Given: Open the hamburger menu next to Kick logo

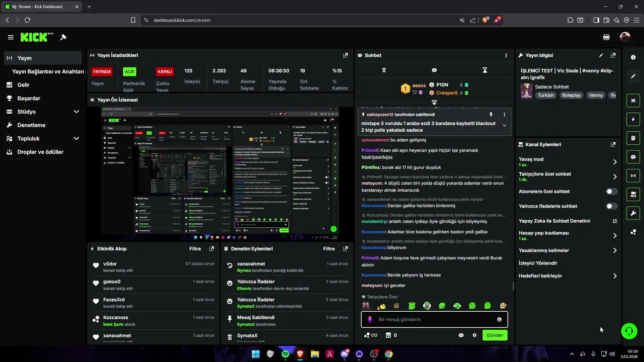Looking at the screenshot, I should [11, 37].
